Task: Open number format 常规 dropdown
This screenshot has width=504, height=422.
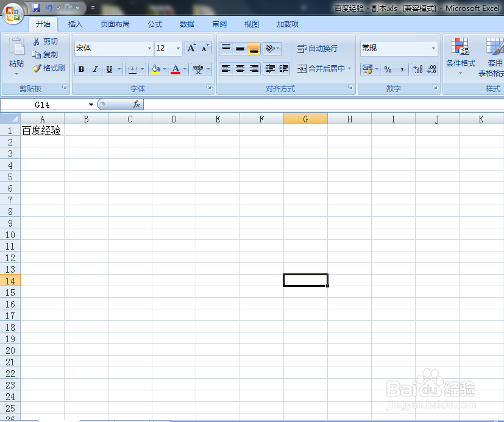Action: point(433,49)
